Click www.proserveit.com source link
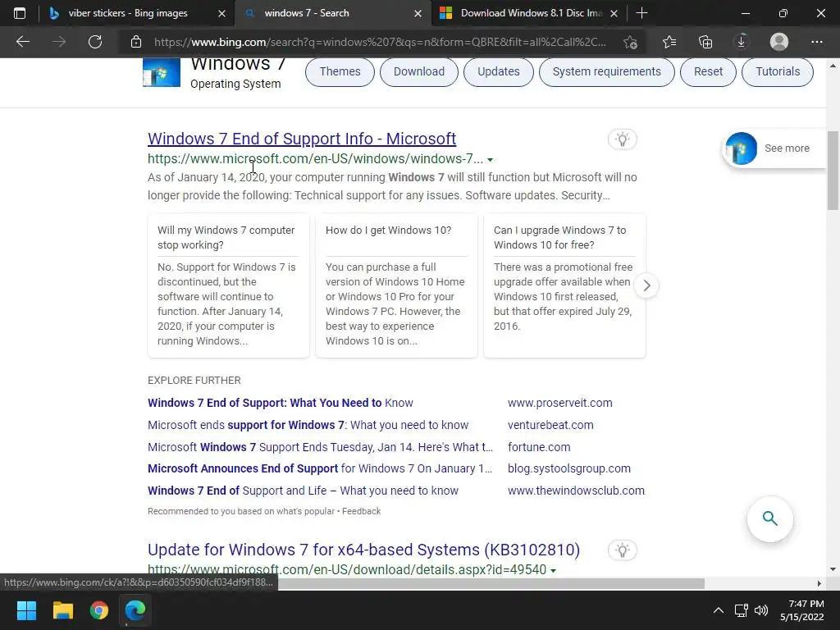 [x=559, y=403]
